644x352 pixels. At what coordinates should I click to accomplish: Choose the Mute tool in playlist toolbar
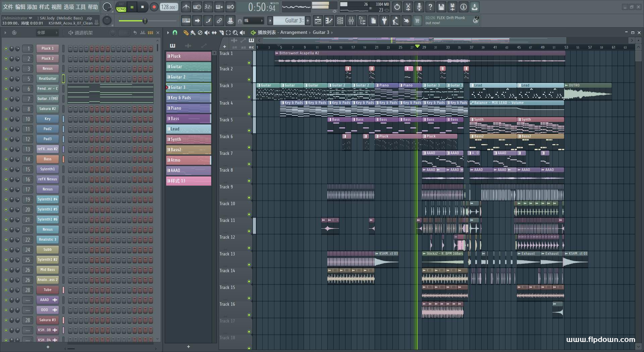pyautogui.click(x=207, y=33)
